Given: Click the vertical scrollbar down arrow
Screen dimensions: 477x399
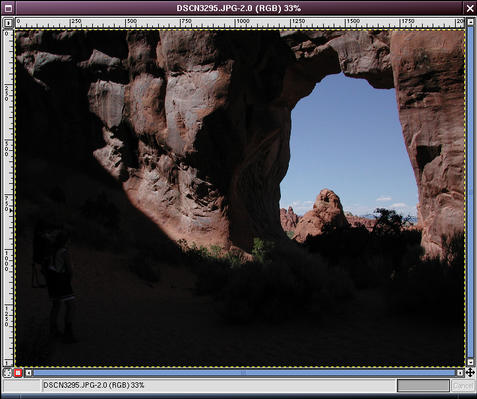Looking at the screenshot, I should [x=470, y=362].
